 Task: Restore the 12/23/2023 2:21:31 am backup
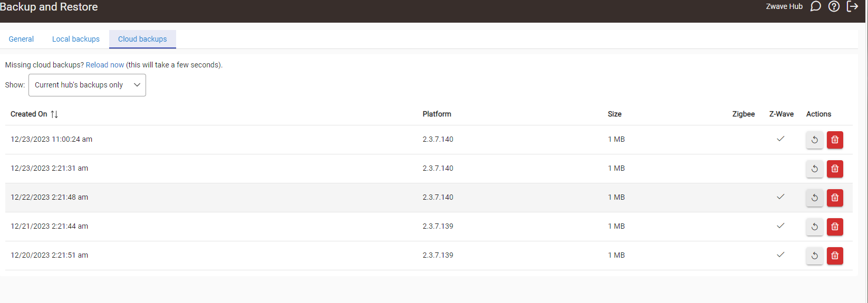point(814,169)
